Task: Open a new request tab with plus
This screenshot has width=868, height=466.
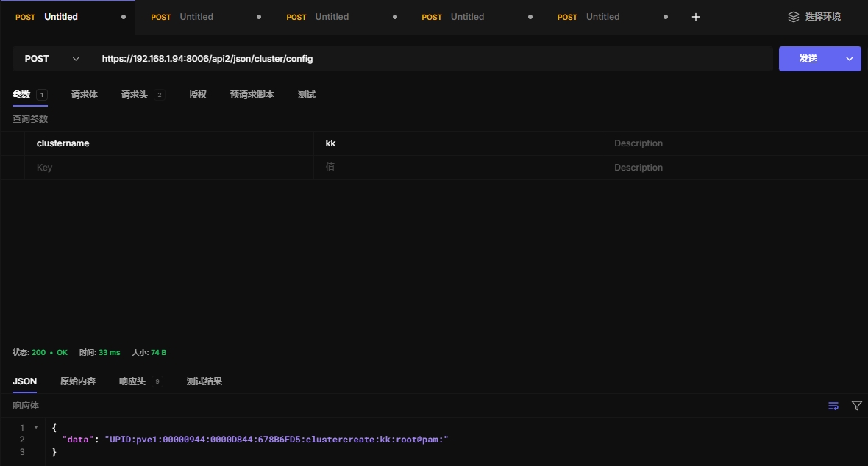Action: coord(696,17)
